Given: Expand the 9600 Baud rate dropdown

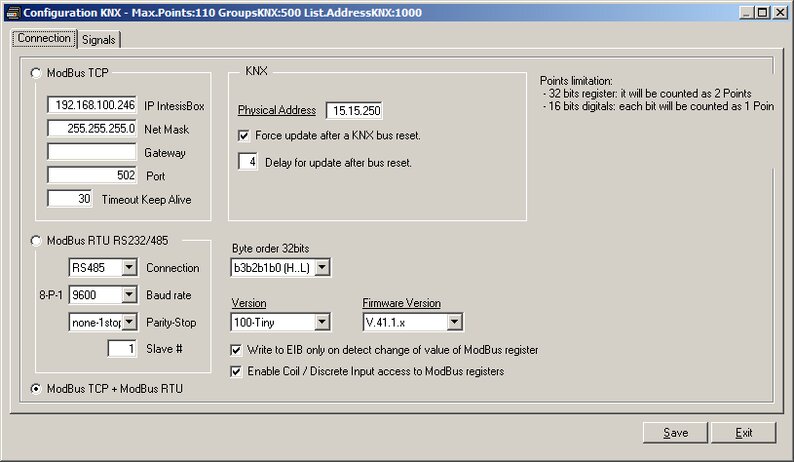Looking at the screenshot, I should coord(128,295).
